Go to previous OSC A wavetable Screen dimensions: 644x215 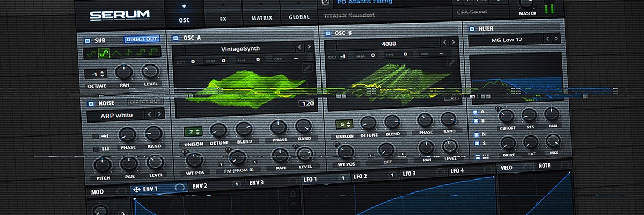tap(299, 47)
